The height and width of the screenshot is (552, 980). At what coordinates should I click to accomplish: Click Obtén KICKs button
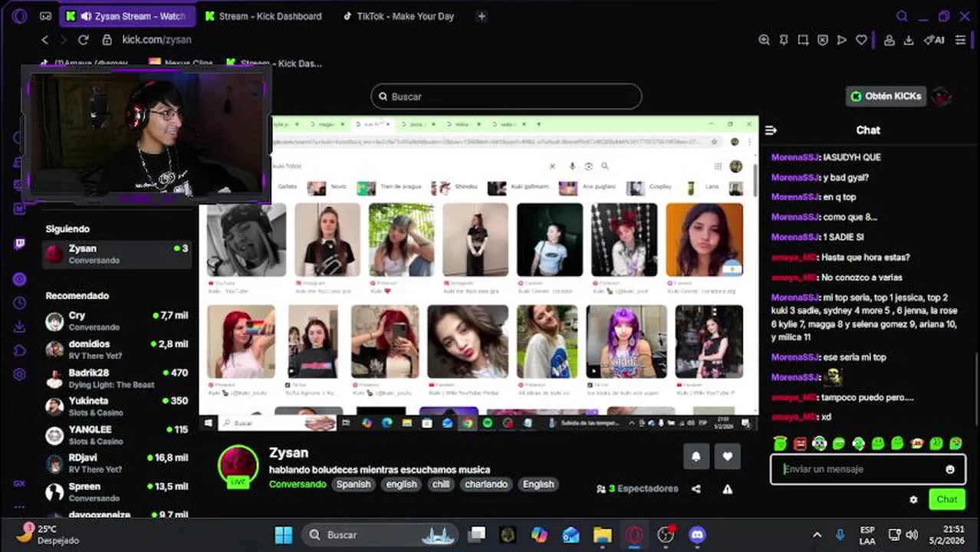pyautogui.click(x=886, y=96)
